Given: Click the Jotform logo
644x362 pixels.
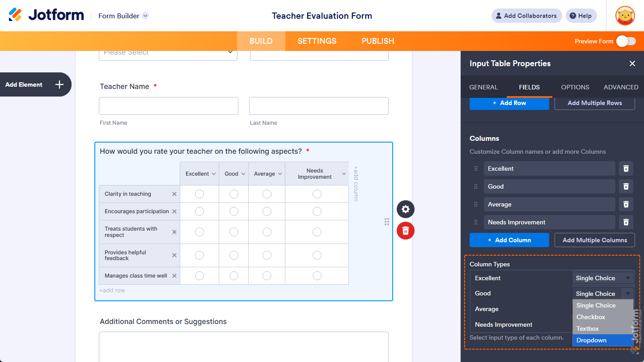Looking at the screenshot, I should click(46, 15).
